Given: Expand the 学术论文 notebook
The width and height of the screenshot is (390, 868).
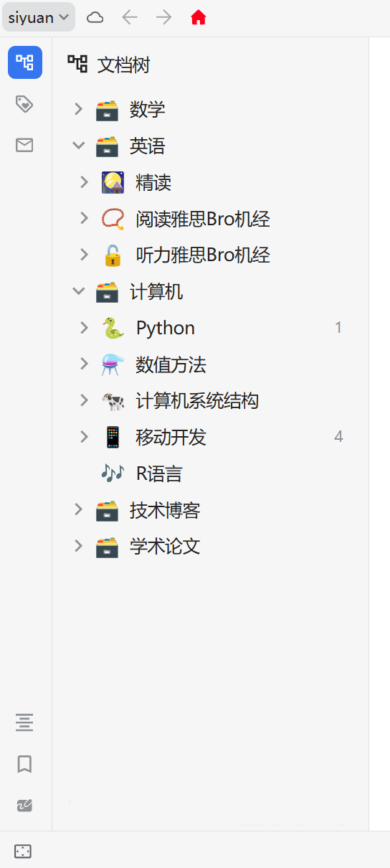Looking at the screenshot, I should click(78, 547).
